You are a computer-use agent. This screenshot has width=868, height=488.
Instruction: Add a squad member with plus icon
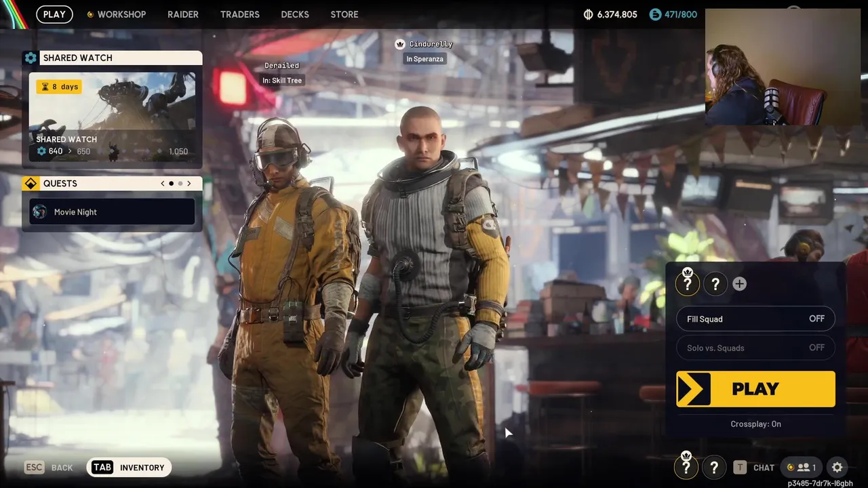(x=739, y=284)
